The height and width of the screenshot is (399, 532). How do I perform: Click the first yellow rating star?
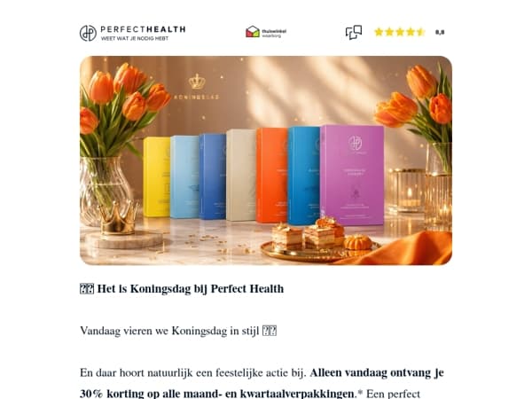[x=379, y=32]
